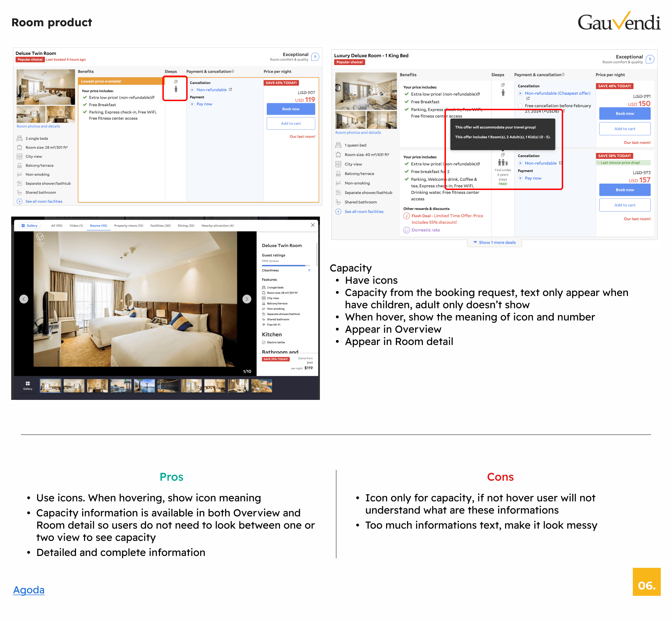Click the info icon beside Payment & cancellation

(x=233, y=71)
